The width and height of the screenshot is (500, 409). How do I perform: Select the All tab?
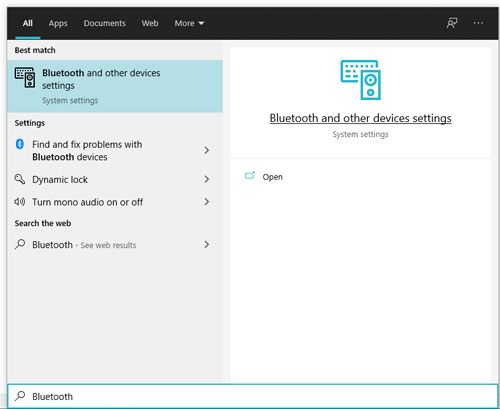[x=28, y=23]
